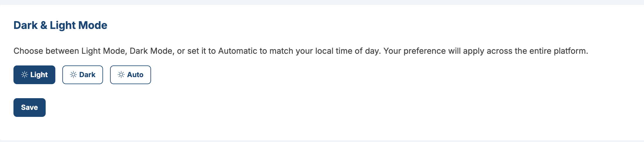Click the sun icon on Auto button

(121, 75)
